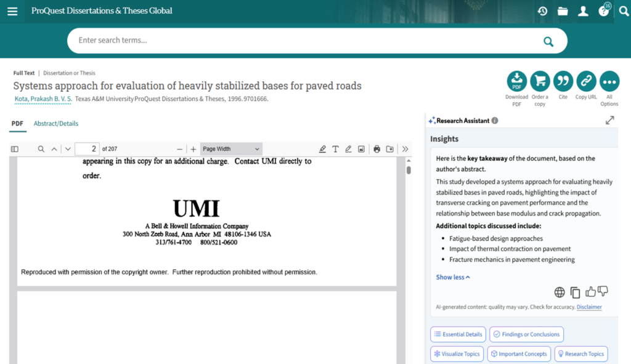Collapse insights with Show less
631x364 pixels.
pos(453,277)
